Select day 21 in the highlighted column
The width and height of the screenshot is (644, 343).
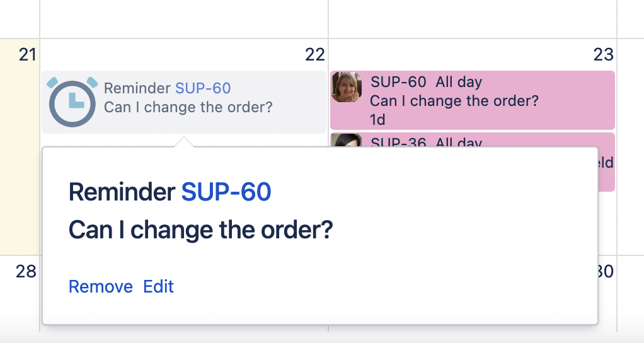click(x=27, y=55)
